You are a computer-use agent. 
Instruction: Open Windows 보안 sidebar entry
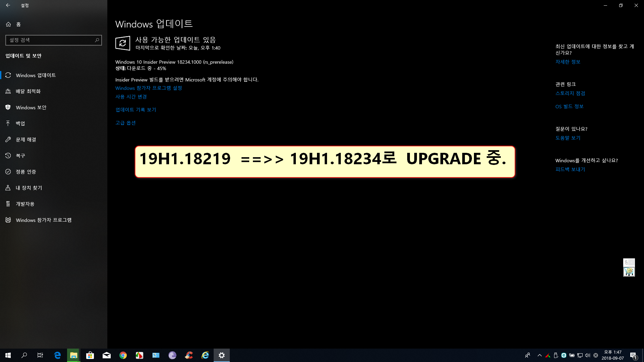pyautogui.click(x=54, y=107)
